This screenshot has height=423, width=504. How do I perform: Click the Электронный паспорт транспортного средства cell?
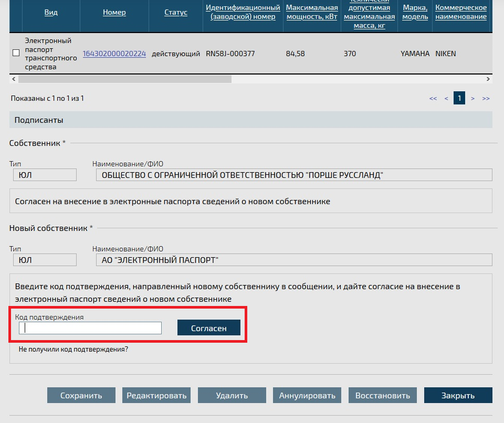[x=51, y=54]
